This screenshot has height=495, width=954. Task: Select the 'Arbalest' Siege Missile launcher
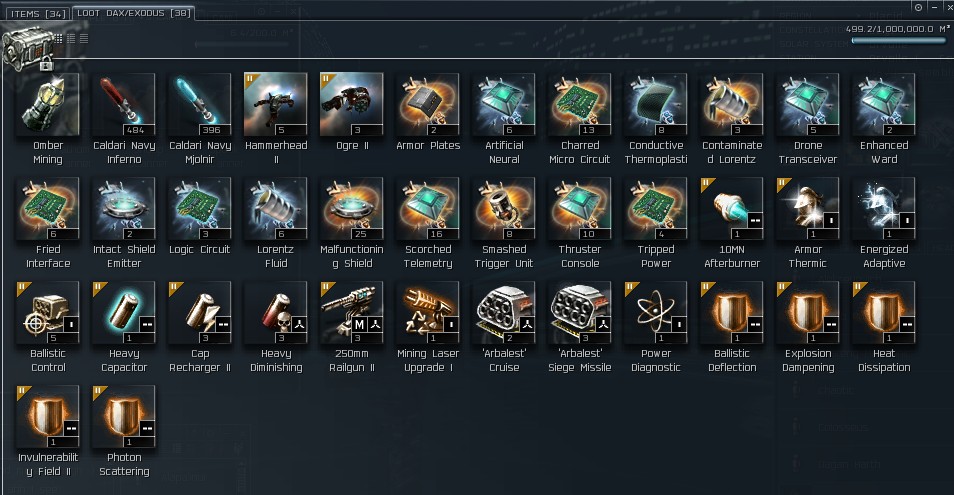(x=579, y=313)
